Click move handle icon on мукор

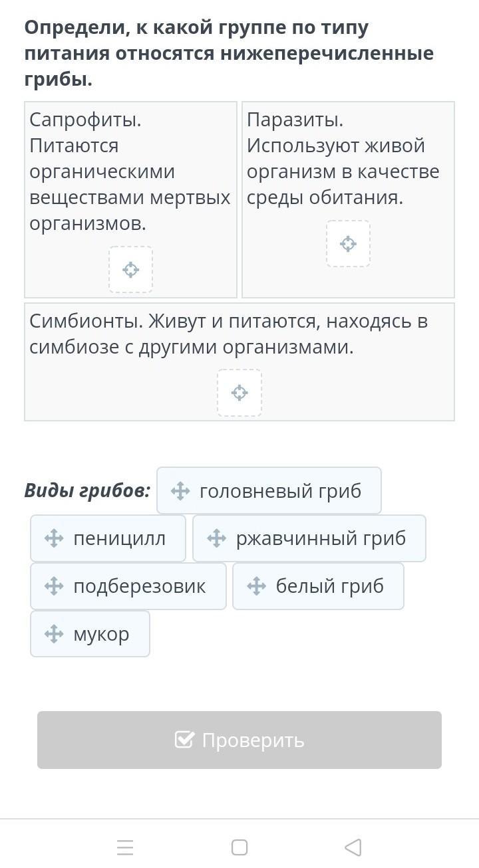pyautogui.click(x=54, y=634)
